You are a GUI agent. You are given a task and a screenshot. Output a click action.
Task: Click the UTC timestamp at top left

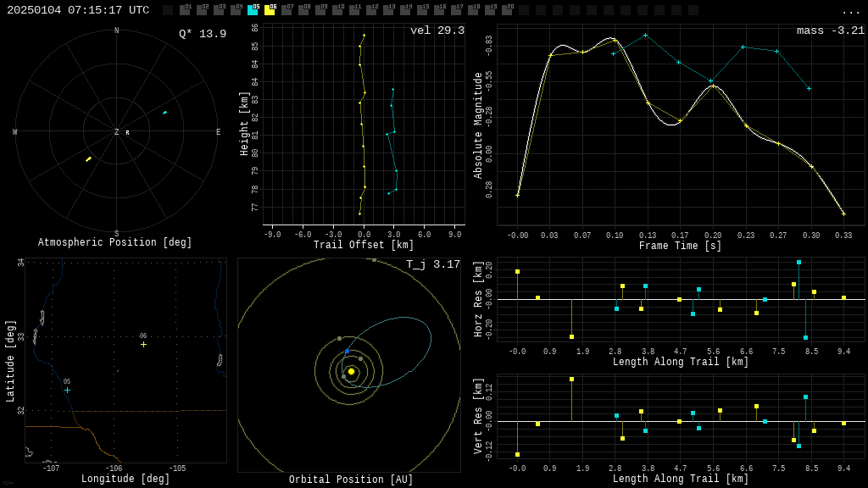click(78, 10)
